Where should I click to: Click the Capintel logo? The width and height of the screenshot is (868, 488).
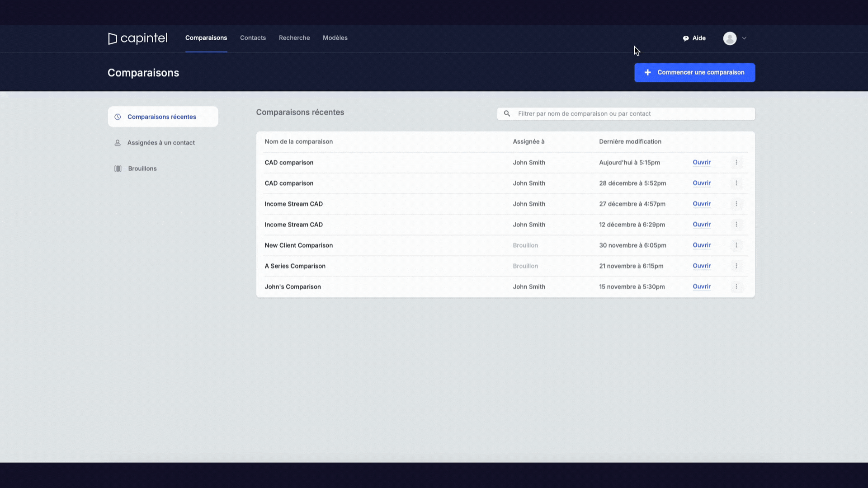tap(137, 38)
